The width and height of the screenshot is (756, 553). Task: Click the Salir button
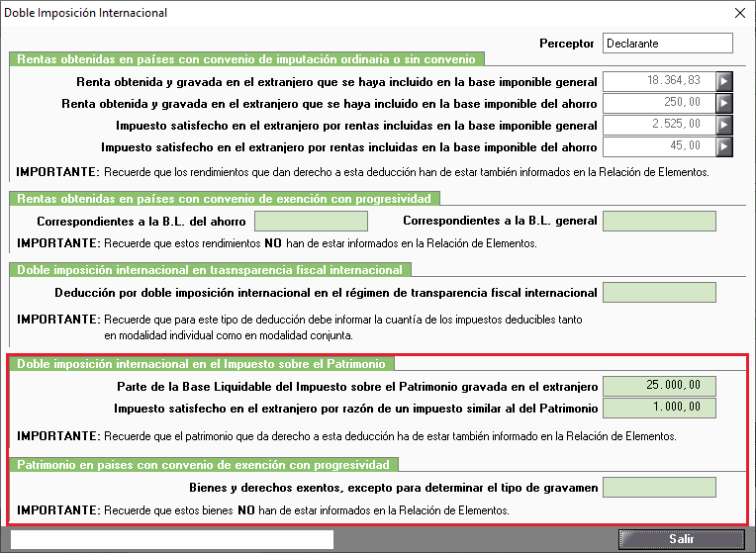click(681, 538)
